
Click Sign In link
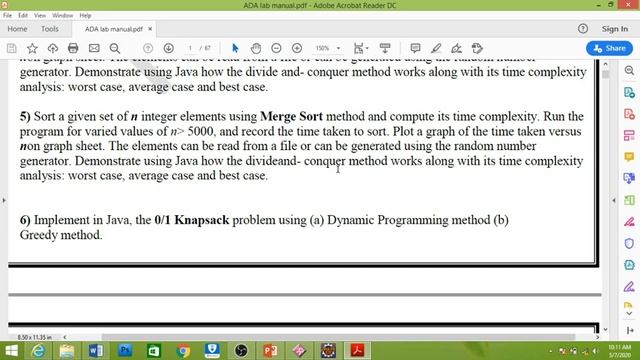coord(615,29)
